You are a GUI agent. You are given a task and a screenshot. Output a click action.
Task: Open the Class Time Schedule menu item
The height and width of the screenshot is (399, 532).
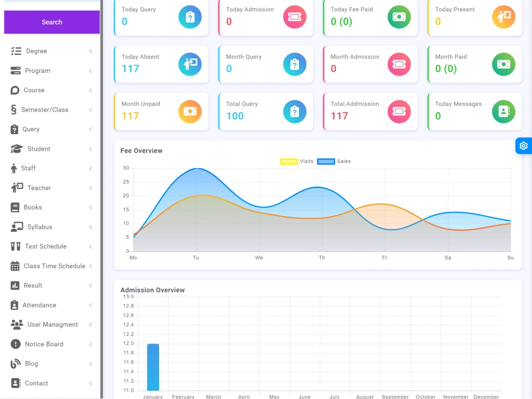(x=52, y=266)
